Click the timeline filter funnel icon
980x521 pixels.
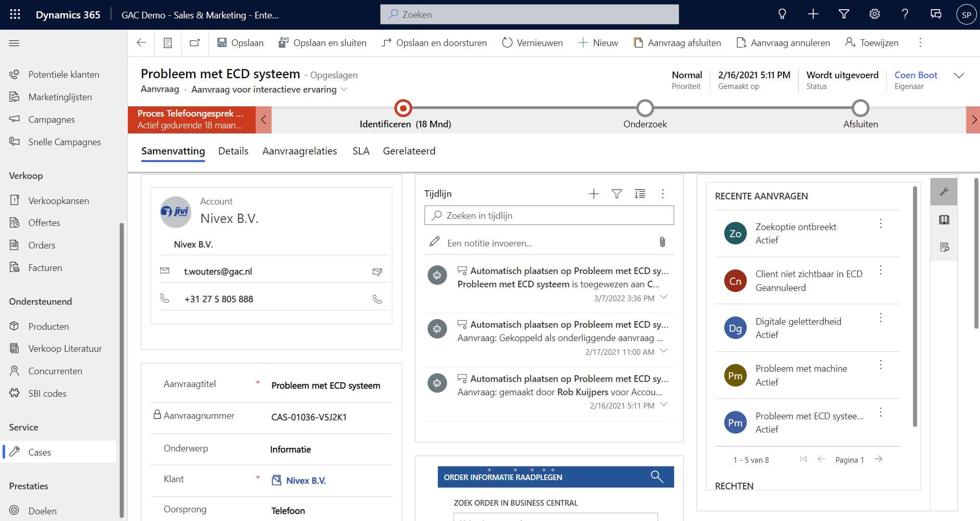click(616, 194)
